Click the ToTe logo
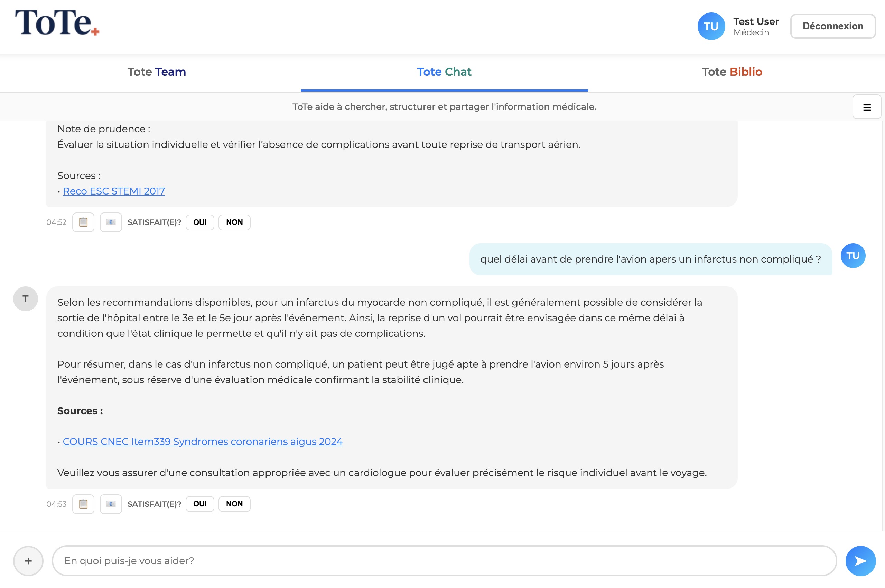885x588 pixels. (57, 22)
